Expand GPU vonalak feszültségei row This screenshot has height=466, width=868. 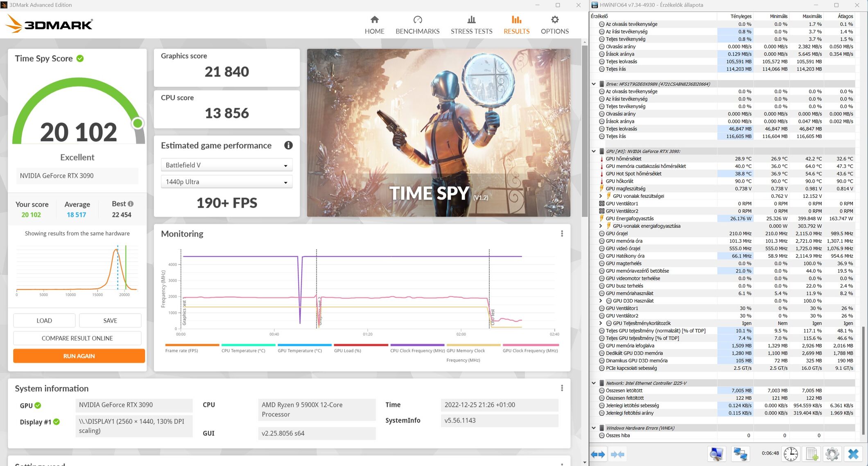[x=601, y=196]
